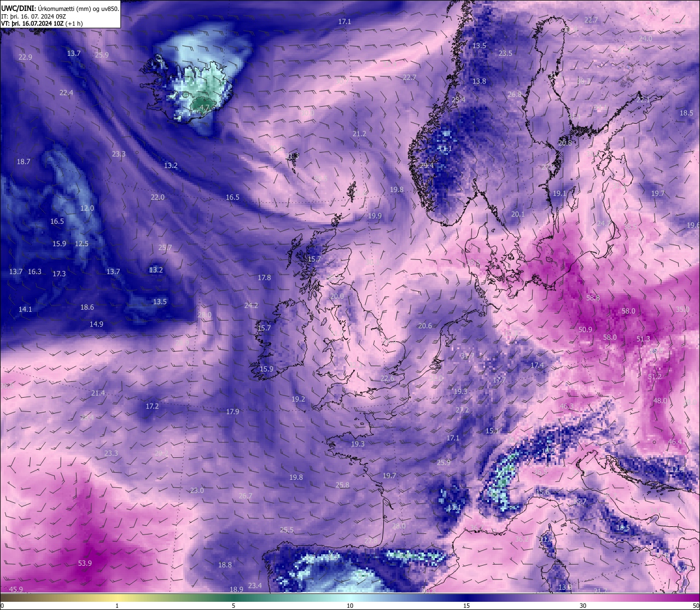Click the 16.3 value on the map
The height and width of the screenshot is (610, 700).
34,271
